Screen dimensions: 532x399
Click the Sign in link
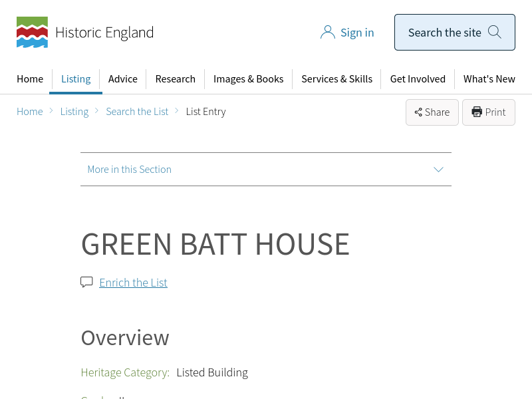[x=357, y=33]
